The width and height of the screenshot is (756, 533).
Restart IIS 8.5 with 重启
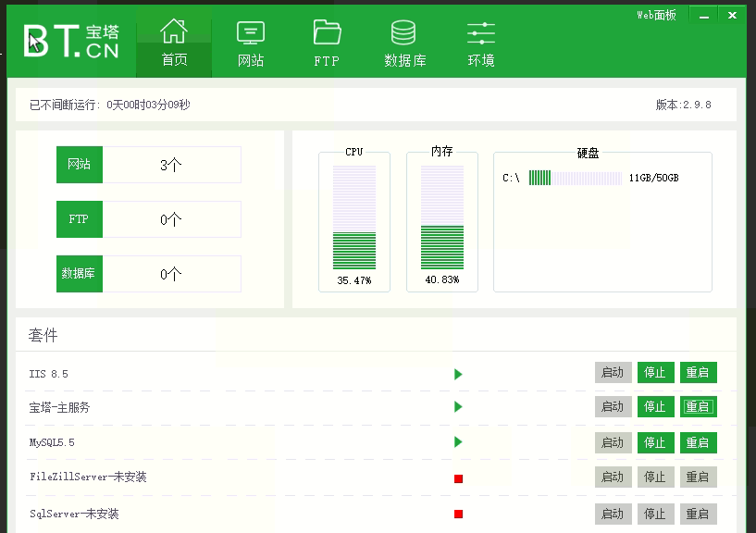(698, 372)
